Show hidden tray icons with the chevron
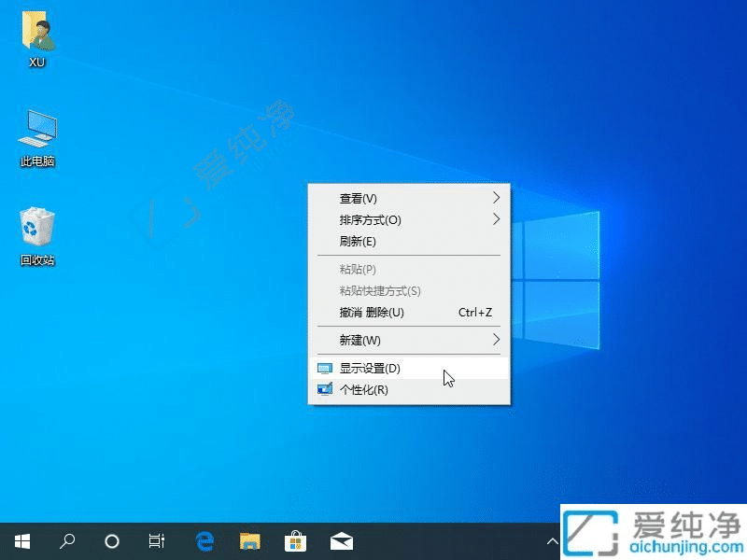 click(x=553, y=540)
